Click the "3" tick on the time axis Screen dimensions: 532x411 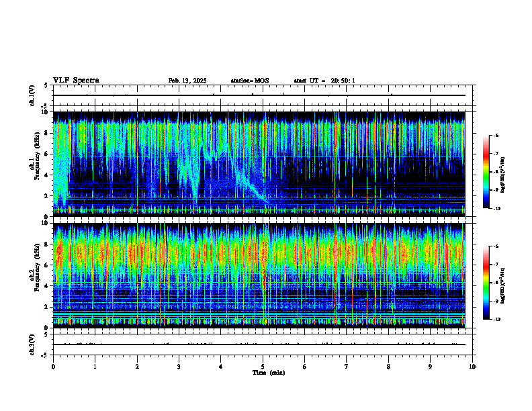(179, 367)
